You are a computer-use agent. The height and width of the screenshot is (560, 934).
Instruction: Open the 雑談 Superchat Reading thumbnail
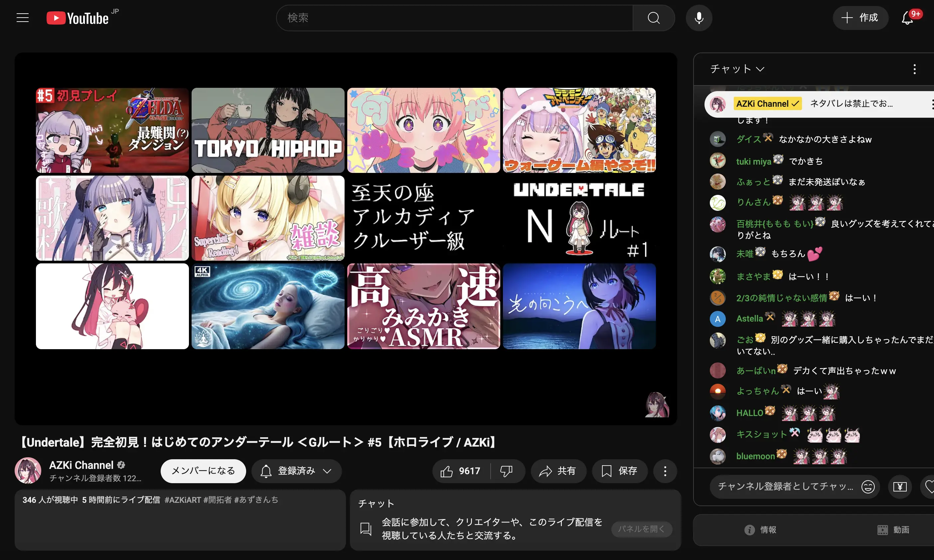268,218
